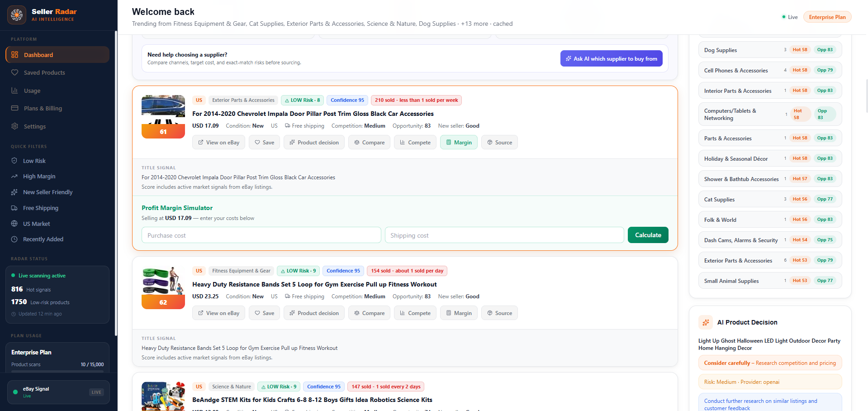Screen dimensions: 868x411
Task: Apply the Free Shipping quick filter
Action: [57, 208]
